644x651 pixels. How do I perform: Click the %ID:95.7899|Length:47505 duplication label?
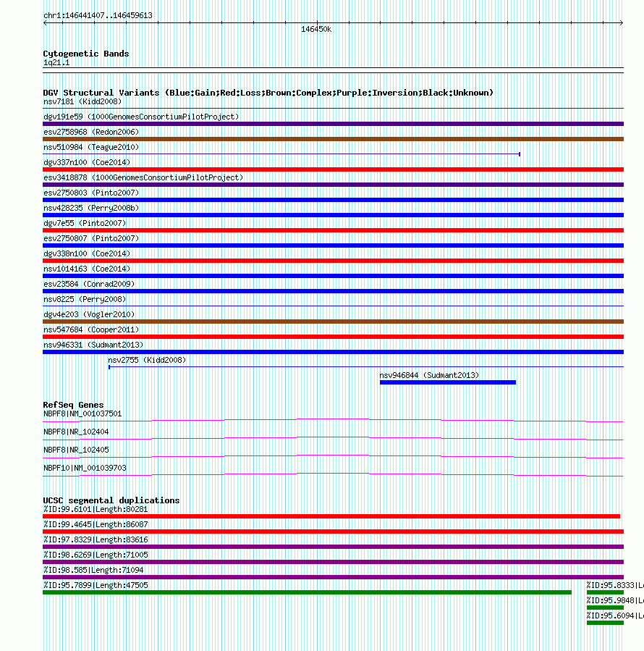pos(96,585)
